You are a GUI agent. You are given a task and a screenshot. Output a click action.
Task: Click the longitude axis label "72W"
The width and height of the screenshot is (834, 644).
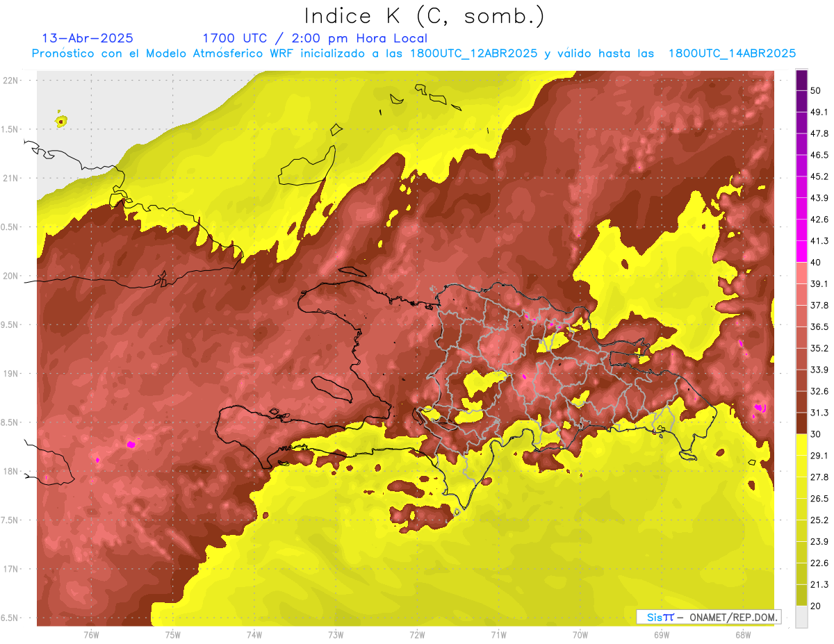pyautogui.click(x=417, y=635)
